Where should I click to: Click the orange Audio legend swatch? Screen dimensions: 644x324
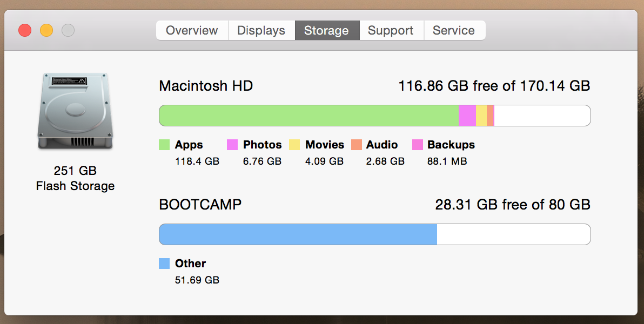(356, 145)
